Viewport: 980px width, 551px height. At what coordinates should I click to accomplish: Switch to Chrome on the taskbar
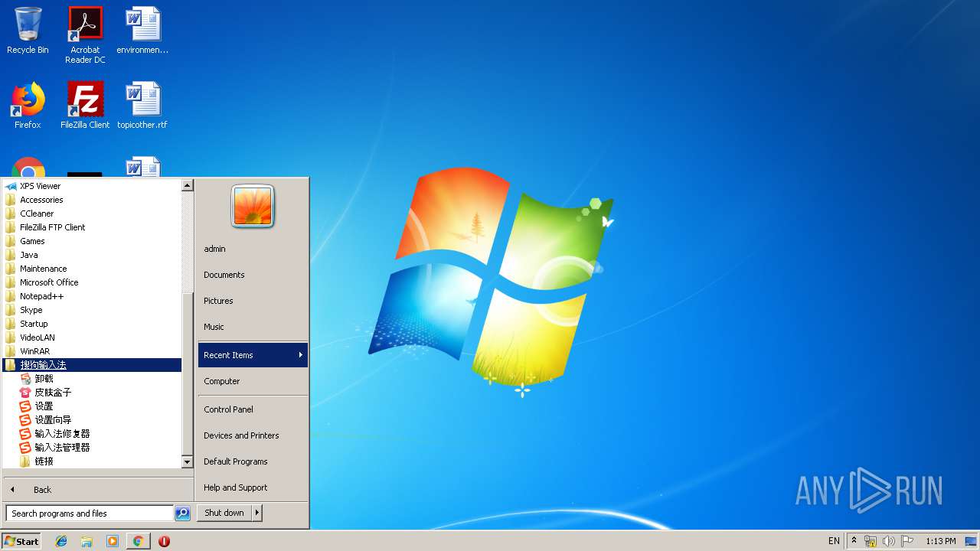pos(138,541)
